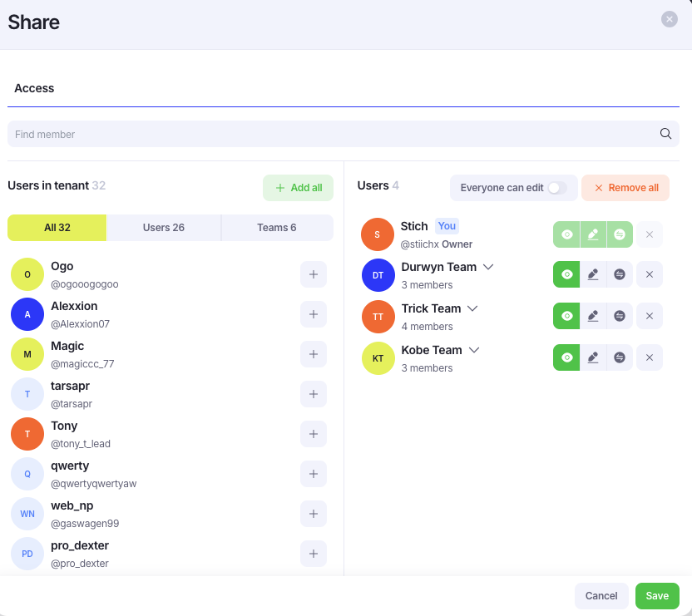
Task: Open the Access tab
Action: point(34,88)
